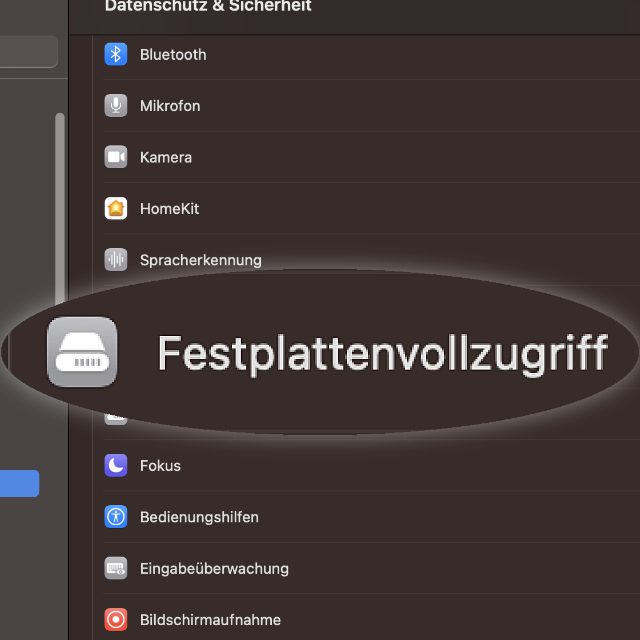This screenshot has width=640, height=640.
Task: Click the Eingabeüberwachung keyboard icon
Action: click(x=116, y=568)
